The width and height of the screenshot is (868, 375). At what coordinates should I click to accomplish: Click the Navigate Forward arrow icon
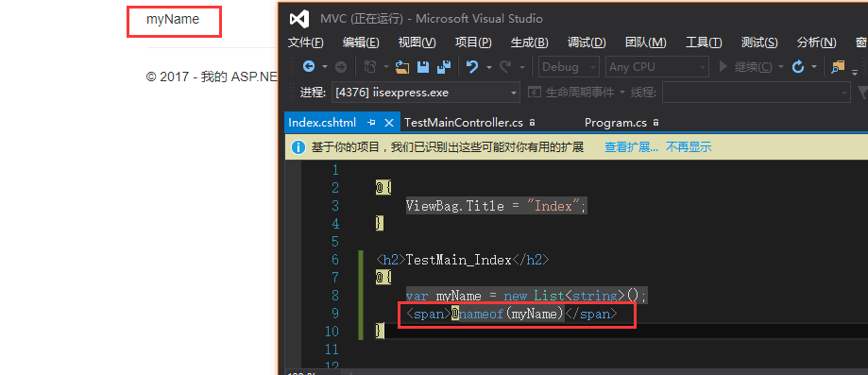[341, 67]
